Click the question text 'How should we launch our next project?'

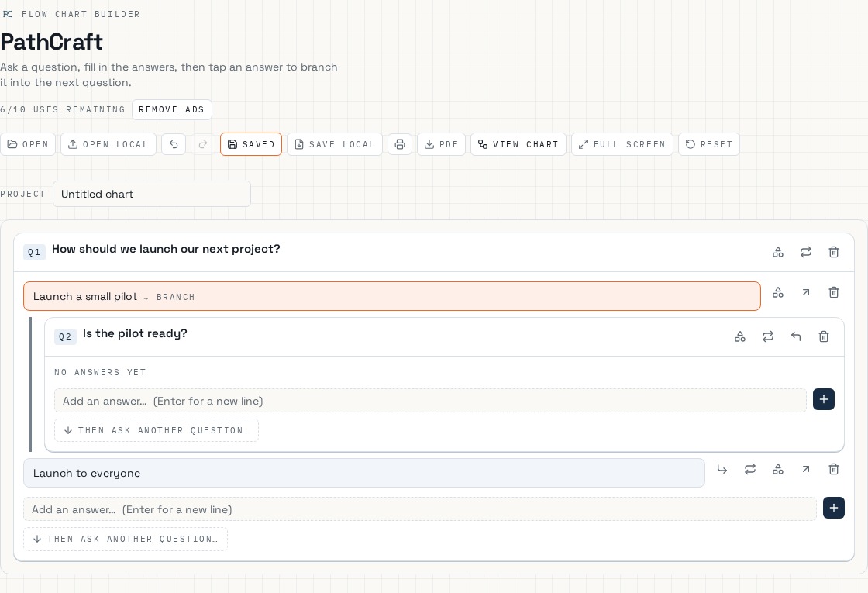click(x=166, y=249)
